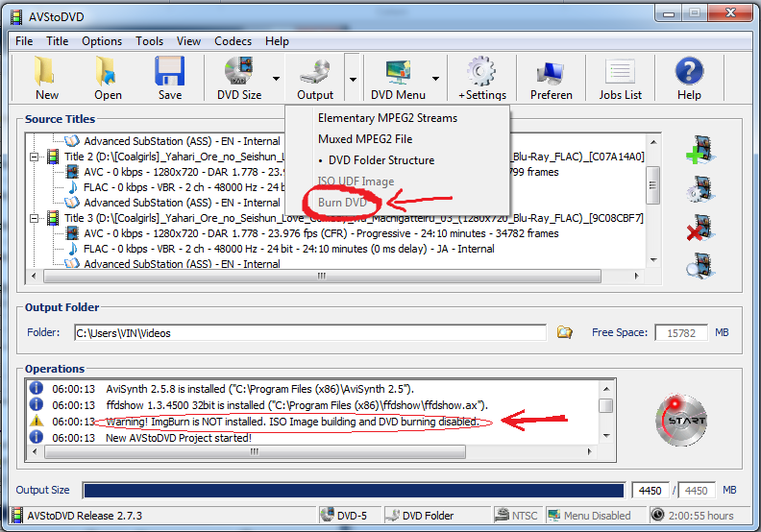
Task: Open the Tools menu
Action: 150,41
